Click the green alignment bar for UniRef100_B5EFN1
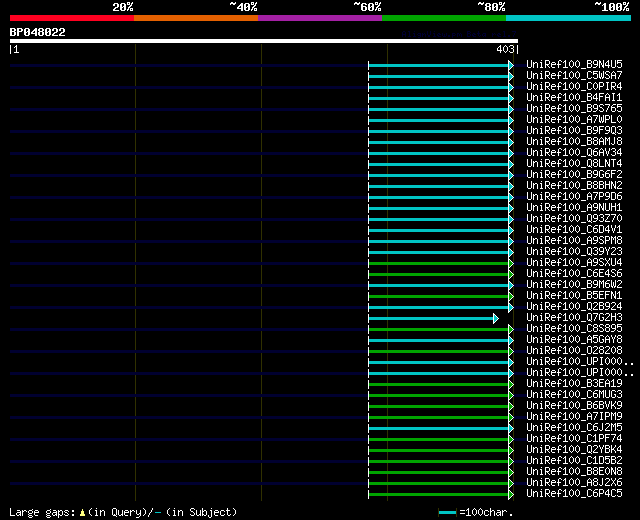 point(438,297)
